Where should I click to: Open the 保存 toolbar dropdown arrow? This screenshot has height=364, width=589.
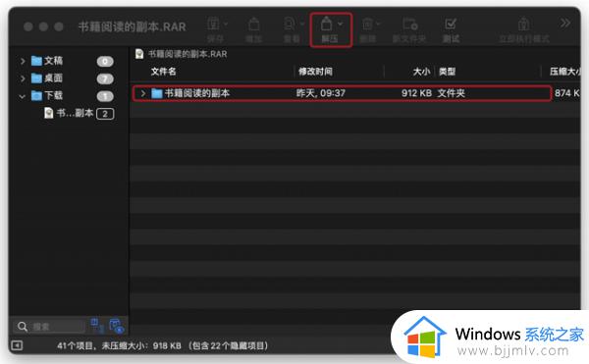(x=226, y=24)
